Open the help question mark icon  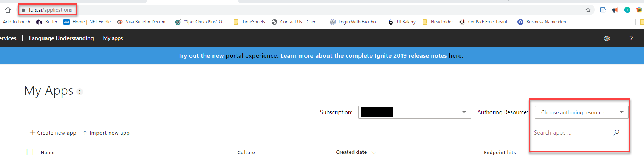pos(631,38)
